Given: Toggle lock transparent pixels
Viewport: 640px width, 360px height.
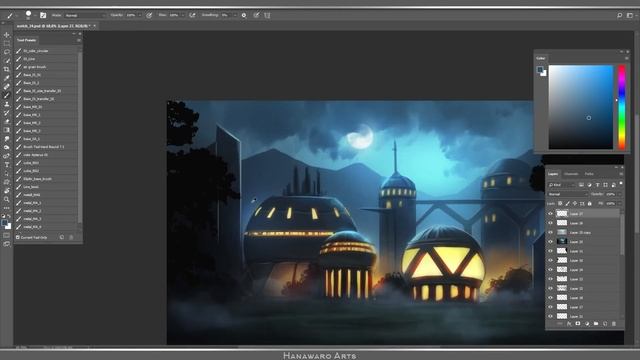Looking at the screenshot, I should coord(560,203).
